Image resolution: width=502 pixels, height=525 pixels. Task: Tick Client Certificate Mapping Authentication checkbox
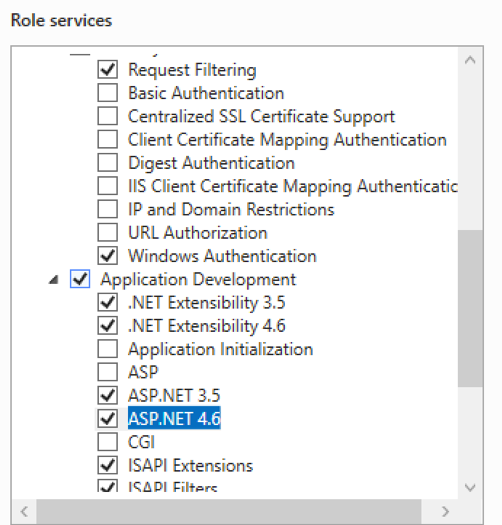107,139
